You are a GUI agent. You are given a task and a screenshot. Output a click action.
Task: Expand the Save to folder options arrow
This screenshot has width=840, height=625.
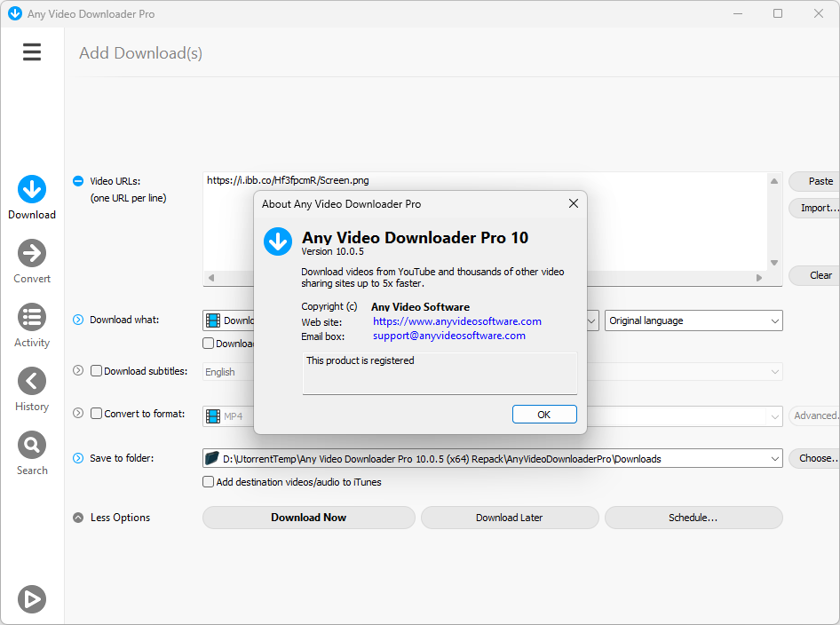78,458
